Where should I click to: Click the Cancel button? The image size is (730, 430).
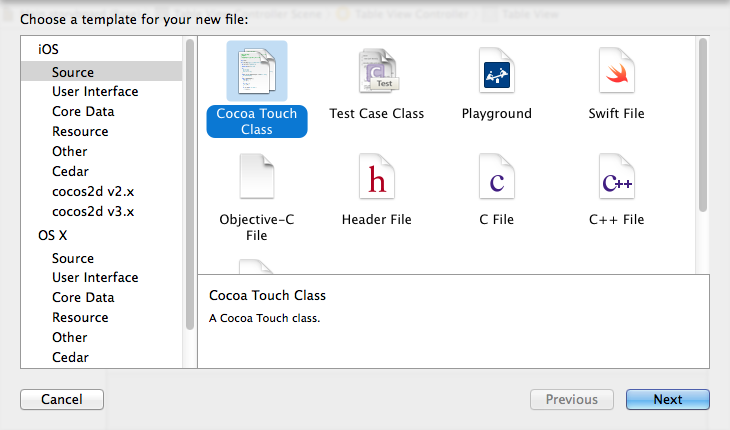click(x=62, y=399)
